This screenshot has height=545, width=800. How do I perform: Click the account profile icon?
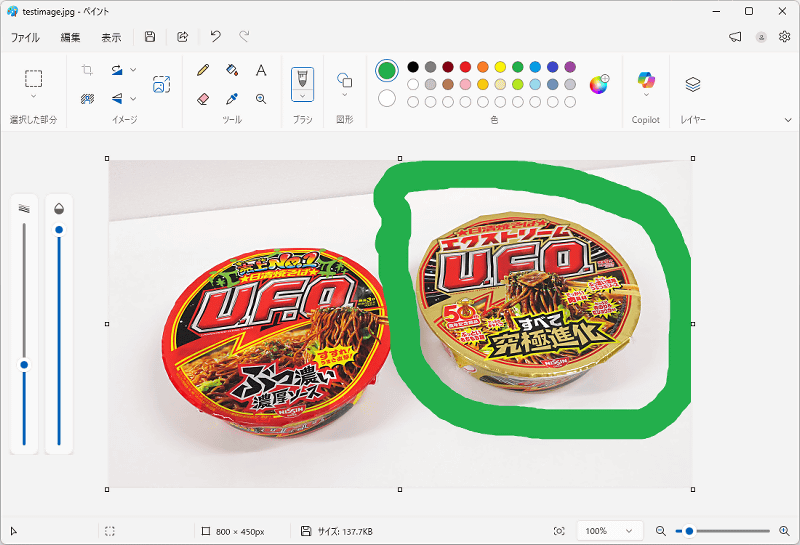pyautogui.click(x=761, y=37)
